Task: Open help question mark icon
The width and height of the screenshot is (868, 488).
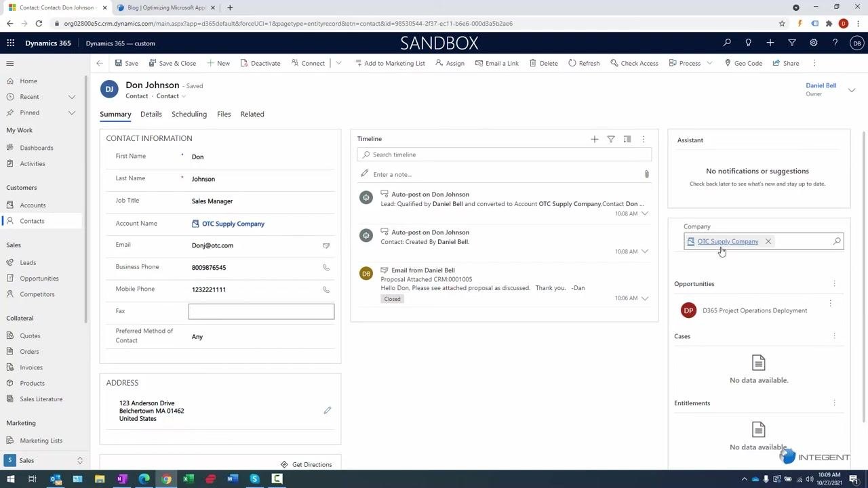Action: point(835,43)
